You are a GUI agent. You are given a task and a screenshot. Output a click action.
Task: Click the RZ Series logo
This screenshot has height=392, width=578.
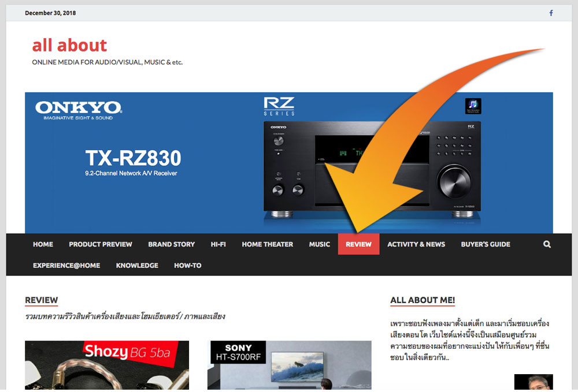(279, 106)
